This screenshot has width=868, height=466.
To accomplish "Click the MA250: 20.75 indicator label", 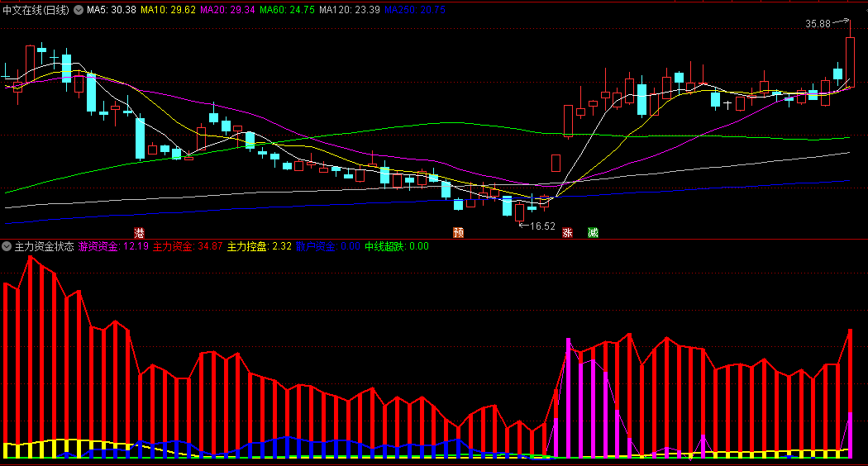I will point(415,10).
